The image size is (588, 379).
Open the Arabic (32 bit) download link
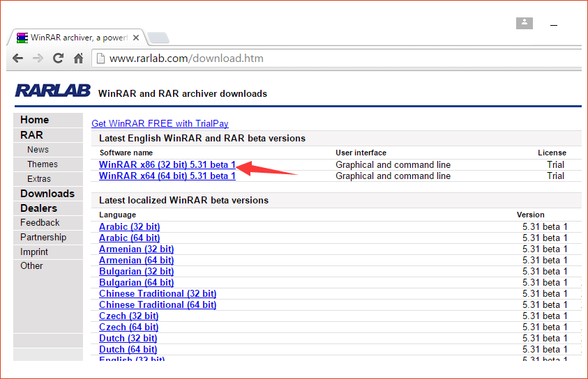point(130,227)
